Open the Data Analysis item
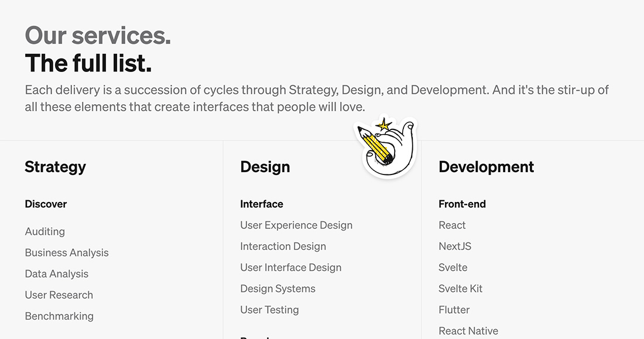Screen dimensions: 644x339 point(57,273)
